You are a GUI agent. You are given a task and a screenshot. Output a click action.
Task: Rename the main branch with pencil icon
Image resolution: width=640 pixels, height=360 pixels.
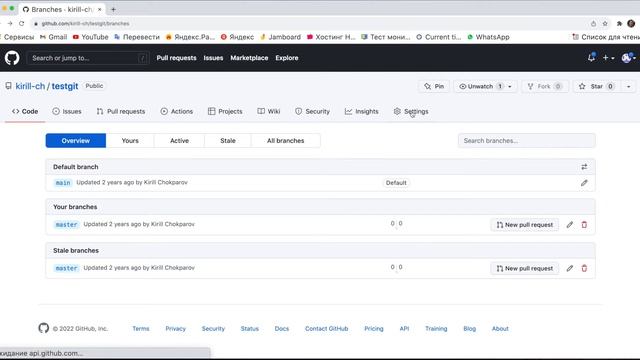584,183
